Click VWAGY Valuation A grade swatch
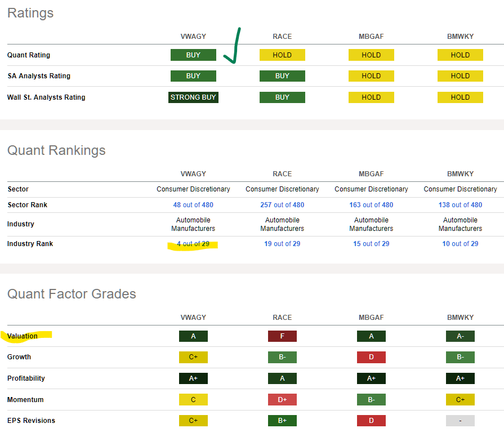Image resolution: width=504 pixels, height=437 pixels. tap(193, 336)
